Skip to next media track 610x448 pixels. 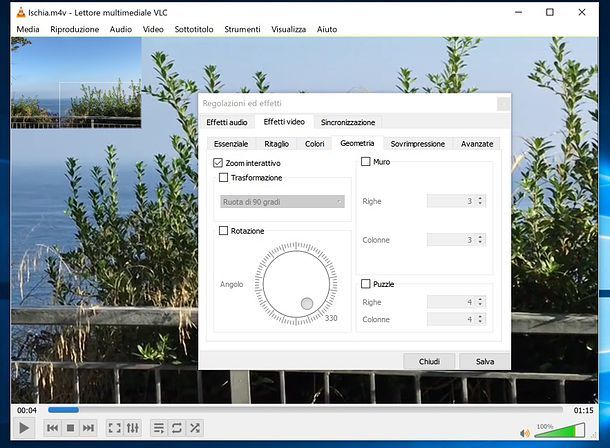(x=88, y=428)
